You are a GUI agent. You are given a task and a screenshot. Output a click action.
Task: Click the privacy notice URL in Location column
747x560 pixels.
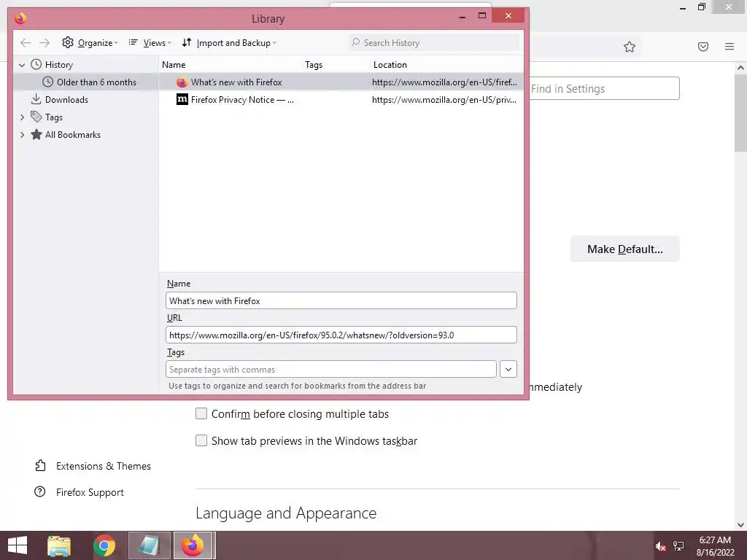click(444, 99)
